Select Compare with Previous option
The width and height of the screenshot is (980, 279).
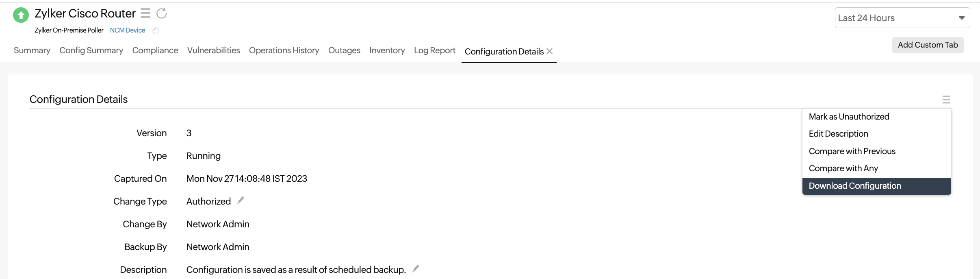(852, 151)
